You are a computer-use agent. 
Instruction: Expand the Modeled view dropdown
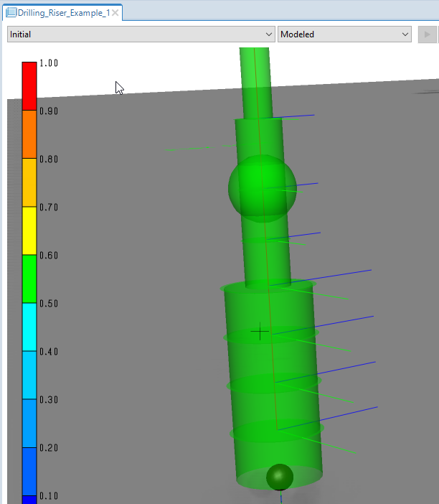344,34
